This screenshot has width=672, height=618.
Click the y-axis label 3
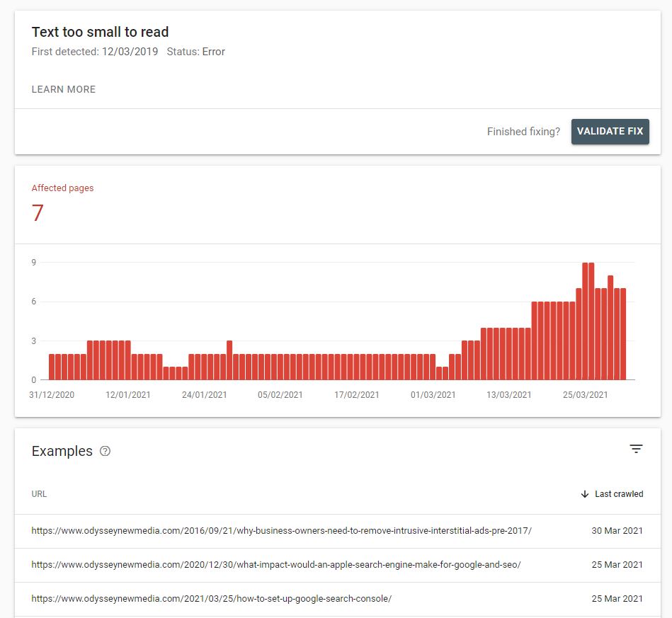tap(34, 341)
